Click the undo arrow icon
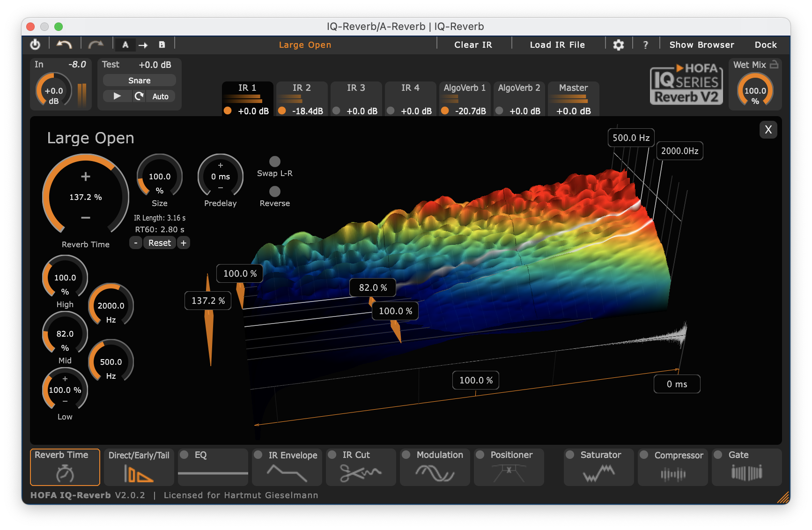Screen dimensions: 812x530 tap(64, 44)
